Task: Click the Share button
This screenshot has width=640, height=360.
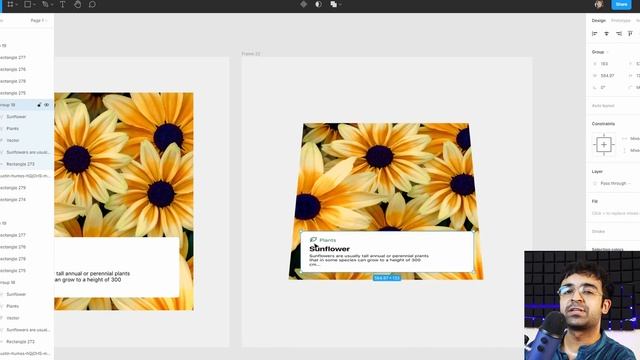Action: 621,4
